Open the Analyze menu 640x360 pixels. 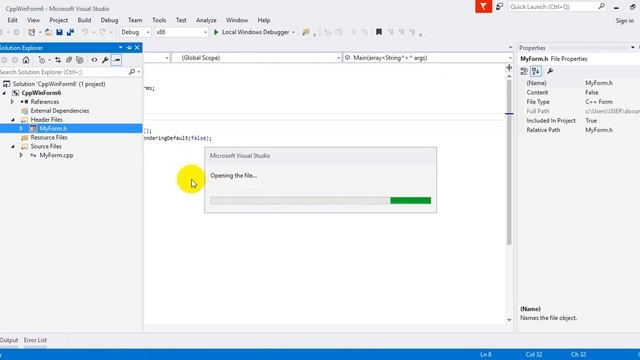click(x=206, y=20)
